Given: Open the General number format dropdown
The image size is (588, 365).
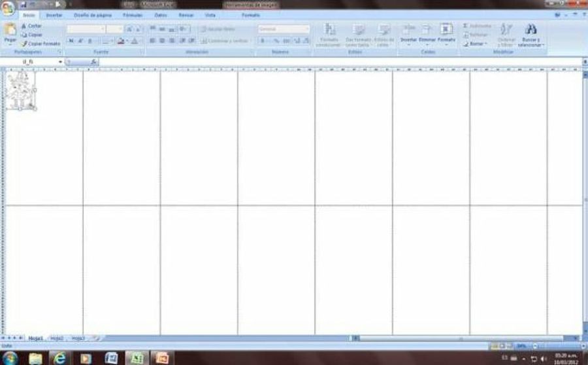Looking at the screenshot, I should [284, 29].
